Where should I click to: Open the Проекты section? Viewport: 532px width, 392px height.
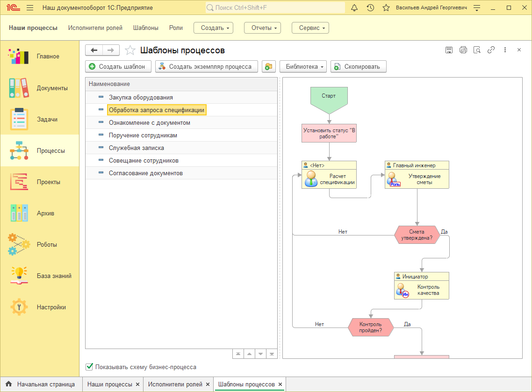point(40,182)
